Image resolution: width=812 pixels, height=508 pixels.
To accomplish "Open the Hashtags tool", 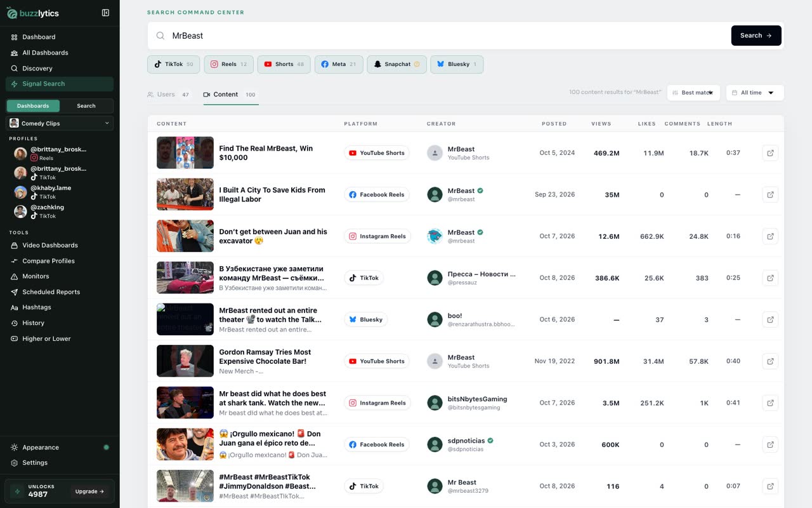I will pos(60,307).
